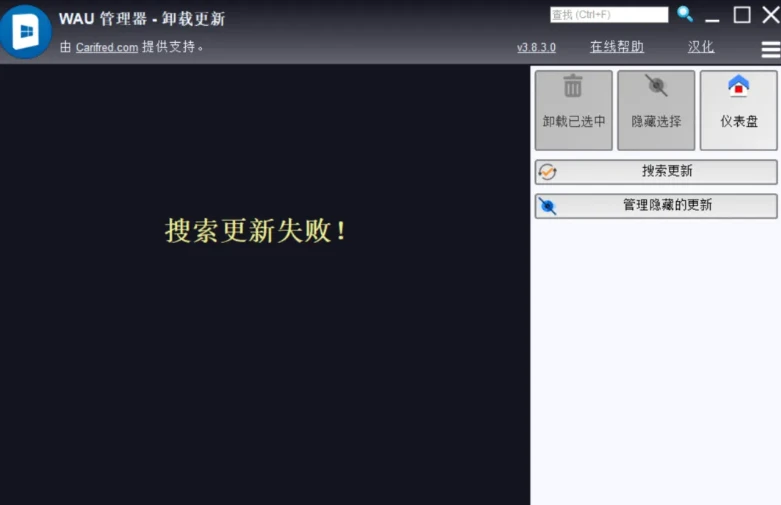Screen dimensions: 781x505
Task: Click the 搜索更新失败! message text
Action: [x=257, y=231]
